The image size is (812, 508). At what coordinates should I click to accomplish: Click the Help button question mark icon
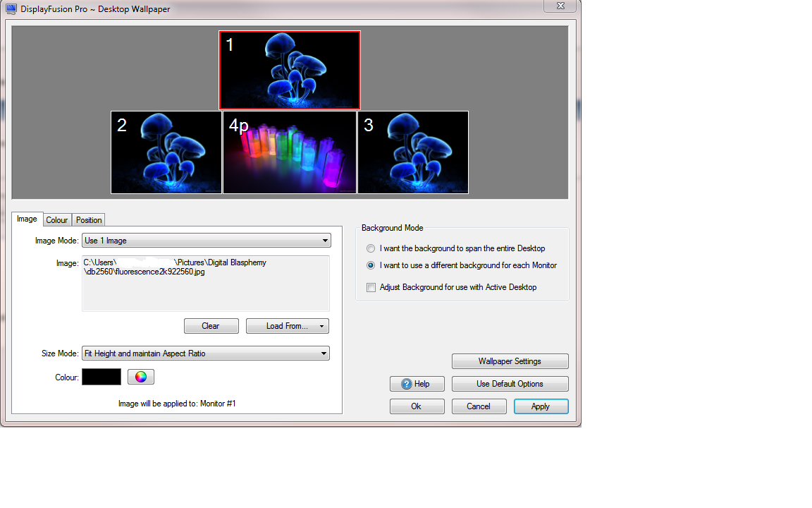pos(406,384)
